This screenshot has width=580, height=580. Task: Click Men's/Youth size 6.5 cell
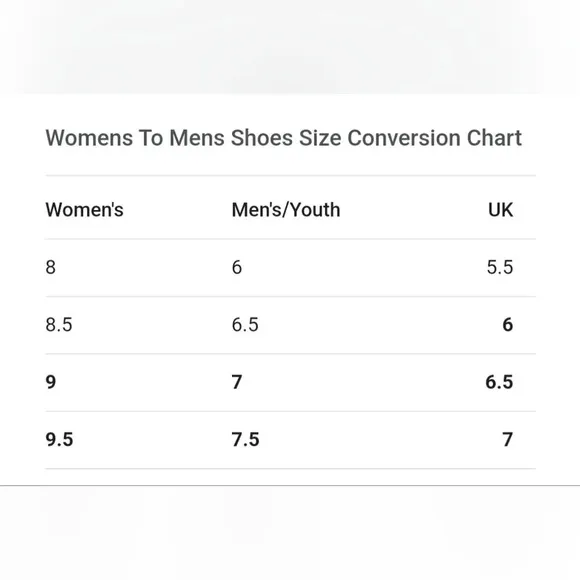pos(245,324)
